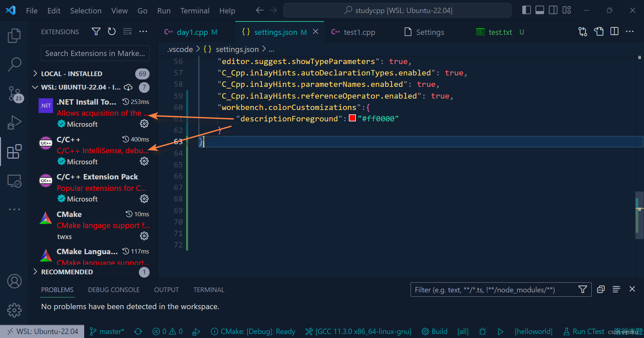Collapse WSL: UBUNTU-22.04 installed section
This screenshot has width=644, height=338.
35,87
